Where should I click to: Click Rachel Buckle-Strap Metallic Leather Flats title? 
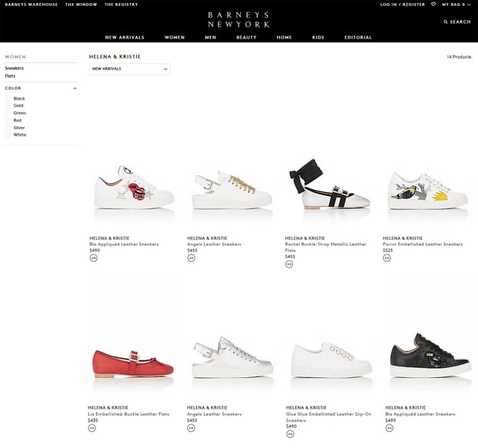coord(326,247)
